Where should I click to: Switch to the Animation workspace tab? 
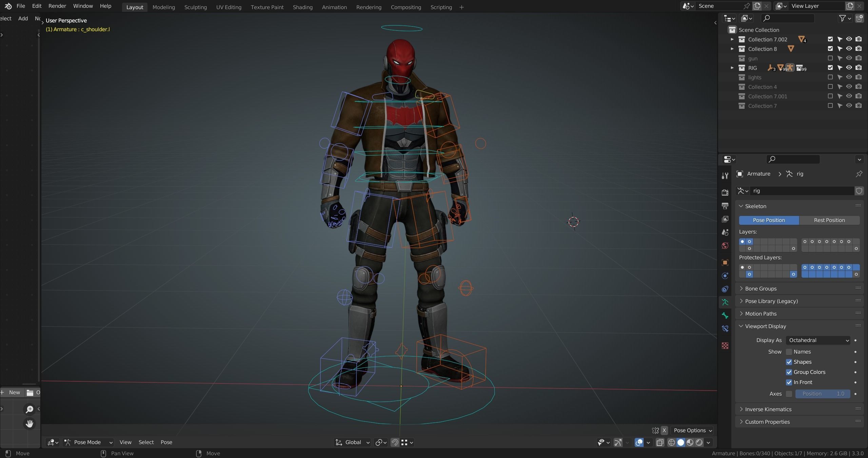click(334, 7)
